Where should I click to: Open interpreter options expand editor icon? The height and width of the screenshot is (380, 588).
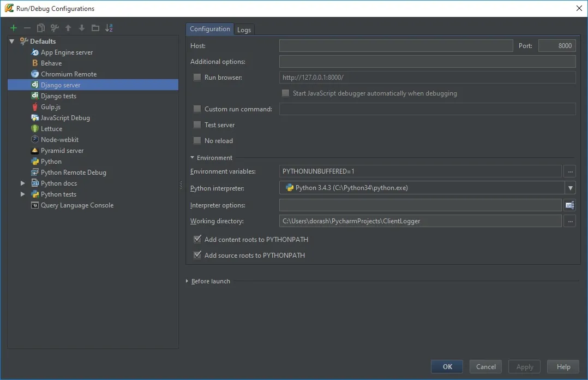pos(569,205)
